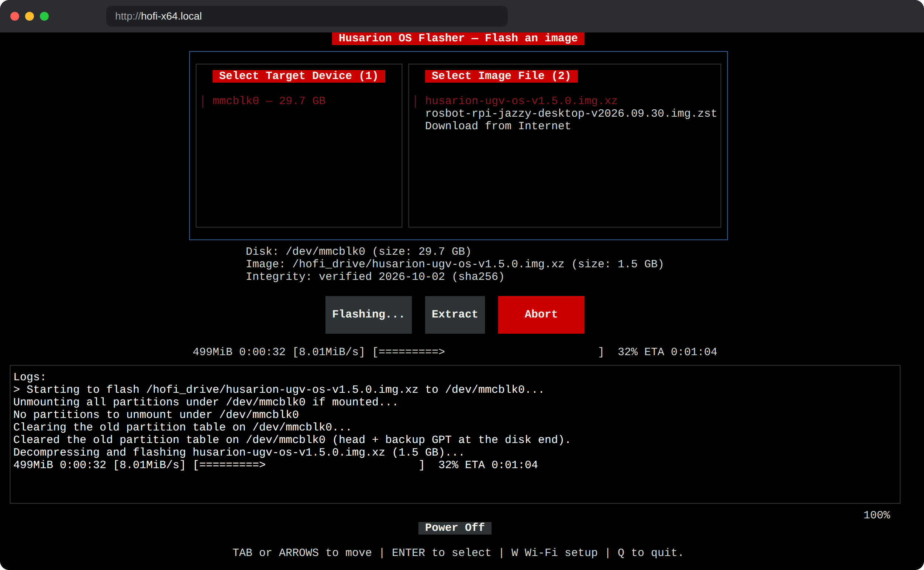Click the flashing progress bar above Logs
This screenshot has height=570, width=924.
coord(455,352)
